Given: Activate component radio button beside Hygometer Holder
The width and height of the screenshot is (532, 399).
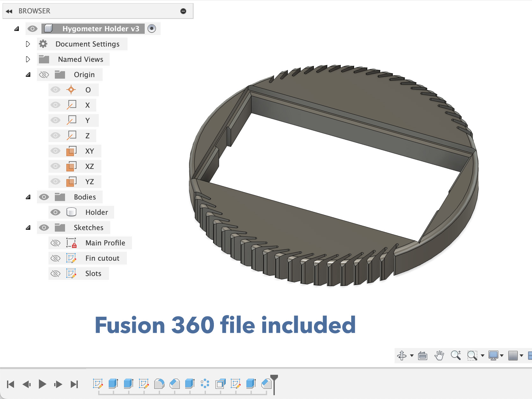Looking at the screenshot, I should click(152, 29).
